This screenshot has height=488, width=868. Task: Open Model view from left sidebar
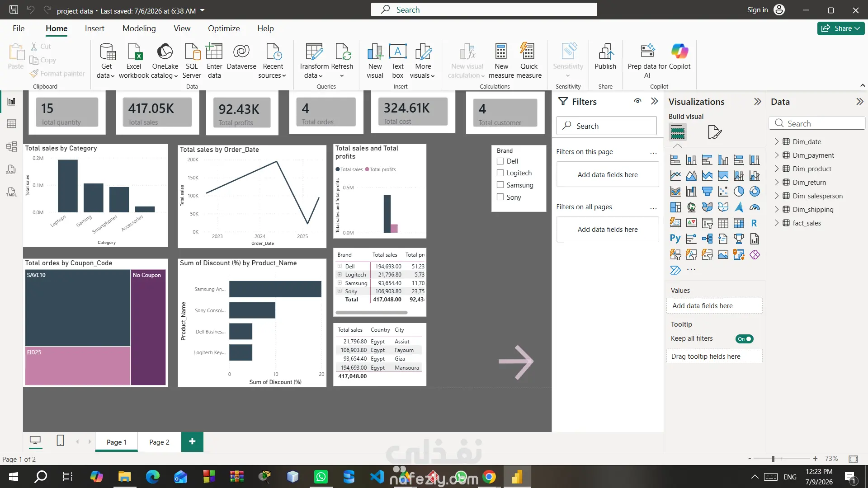pos(11,147)
